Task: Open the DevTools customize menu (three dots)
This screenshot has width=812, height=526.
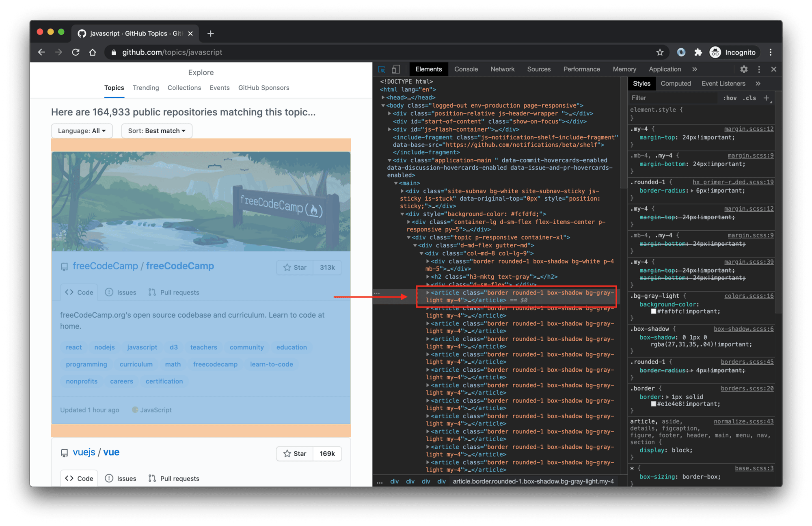Action: point(759,69)
